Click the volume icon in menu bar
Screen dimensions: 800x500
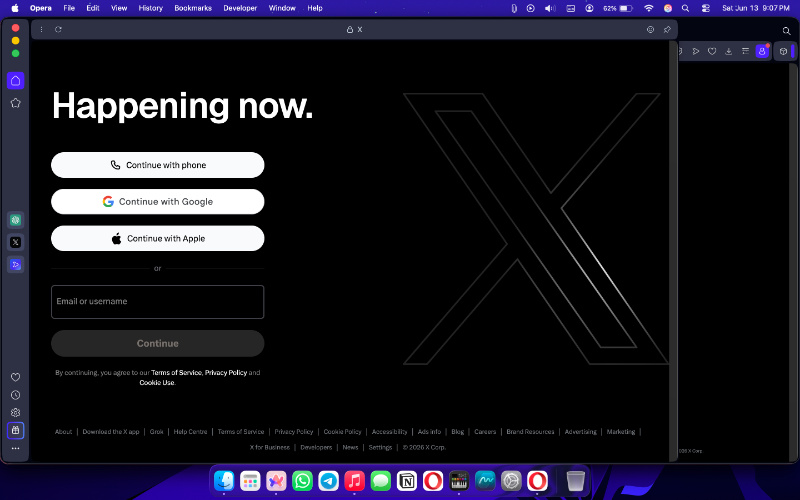tap(550, 8)
